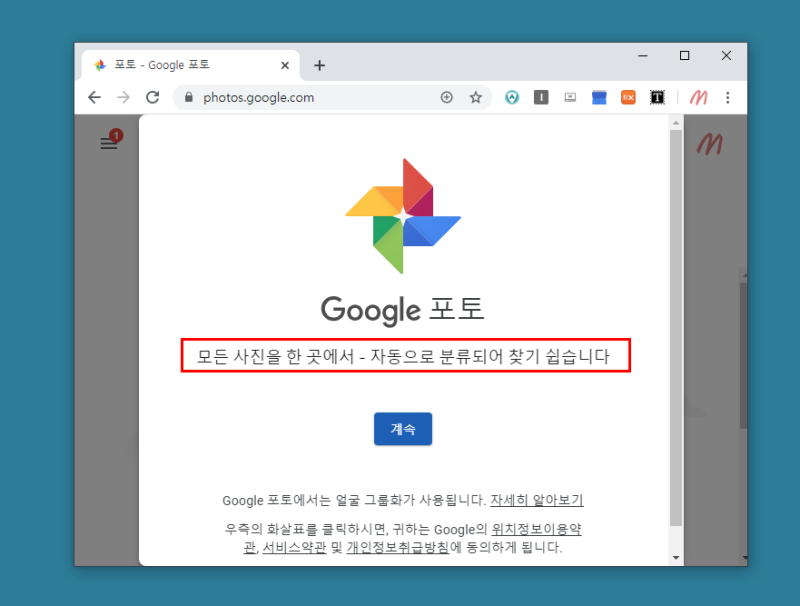
Task: Open the red M profile icon in toolbar
Action: 698,97
